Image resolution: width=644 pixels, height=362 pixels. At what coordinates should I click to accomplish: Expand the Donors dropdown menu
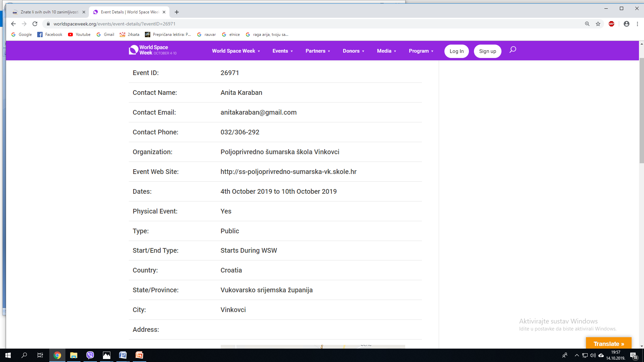353,51
